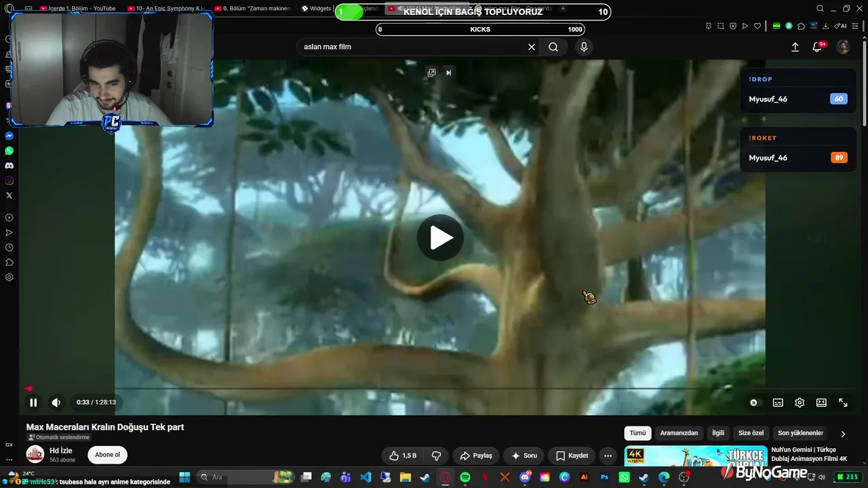Click the pop-out video icon above the video

coord(431,73)
